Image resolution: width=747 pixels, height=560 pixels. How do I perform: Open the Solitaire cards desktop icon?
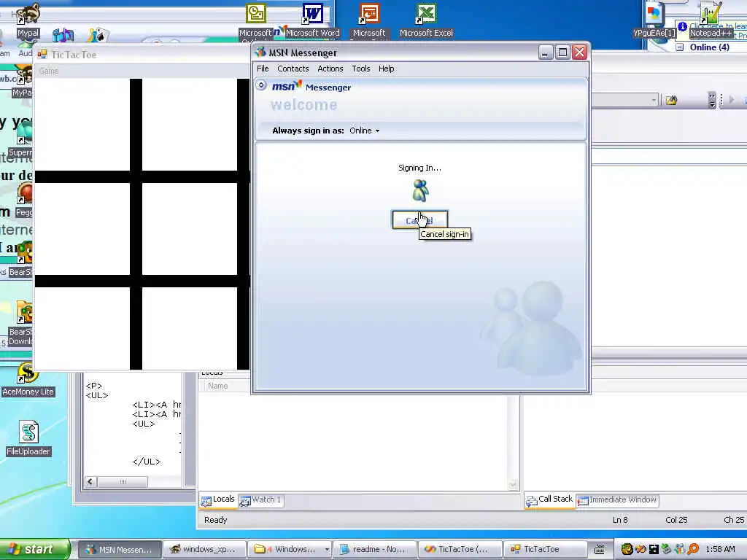pyautogui.click(x=98, y=35)
